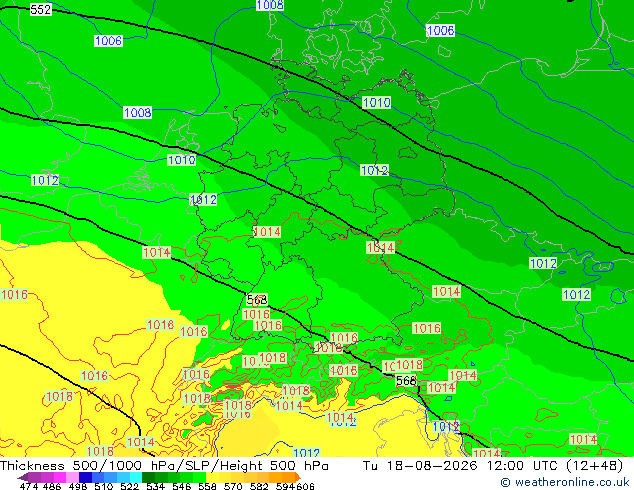The width and height of the screenshot is (634, 490).
Task: Select the dark navy blue legend swatch
Action: pyautogui.click(x=85, y=477)
